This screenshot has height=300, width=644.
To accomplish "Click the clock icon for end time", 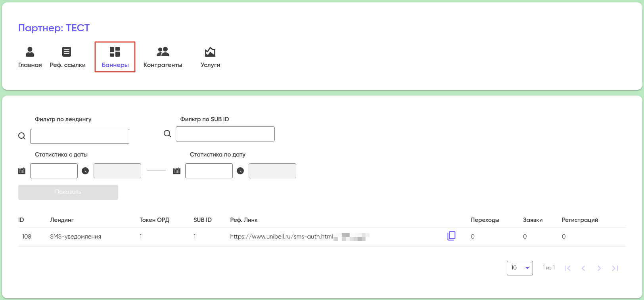I will [x=240, y=171].
